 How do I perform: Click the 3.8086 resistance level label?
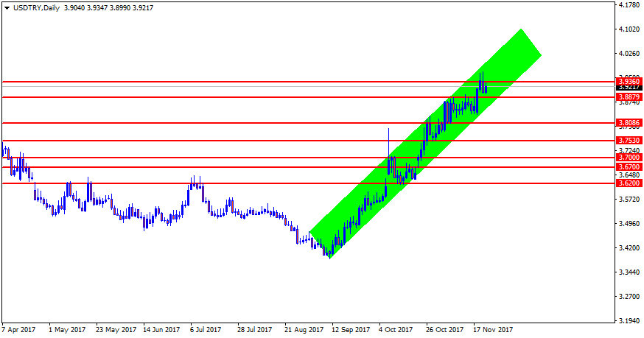(x=628, y=122)
